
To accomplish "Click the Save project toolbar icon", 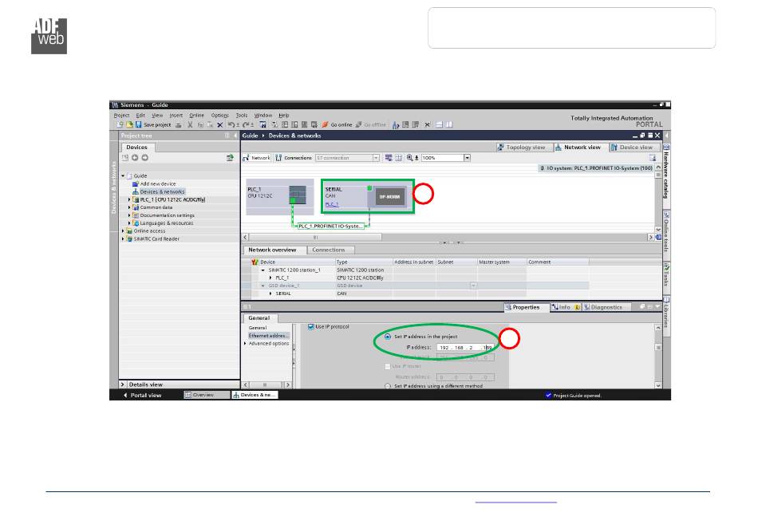I will coord(139,124).
